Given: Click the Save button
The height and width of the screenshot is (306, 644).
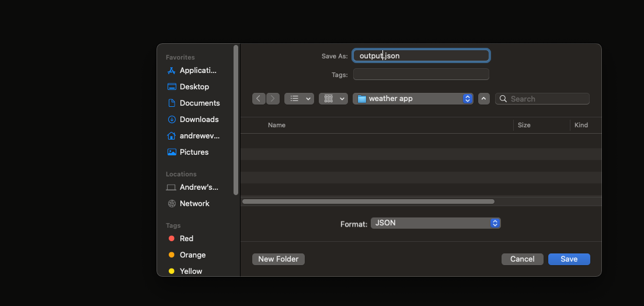Looking at the screenshot, I should click(x=569, y=259).
